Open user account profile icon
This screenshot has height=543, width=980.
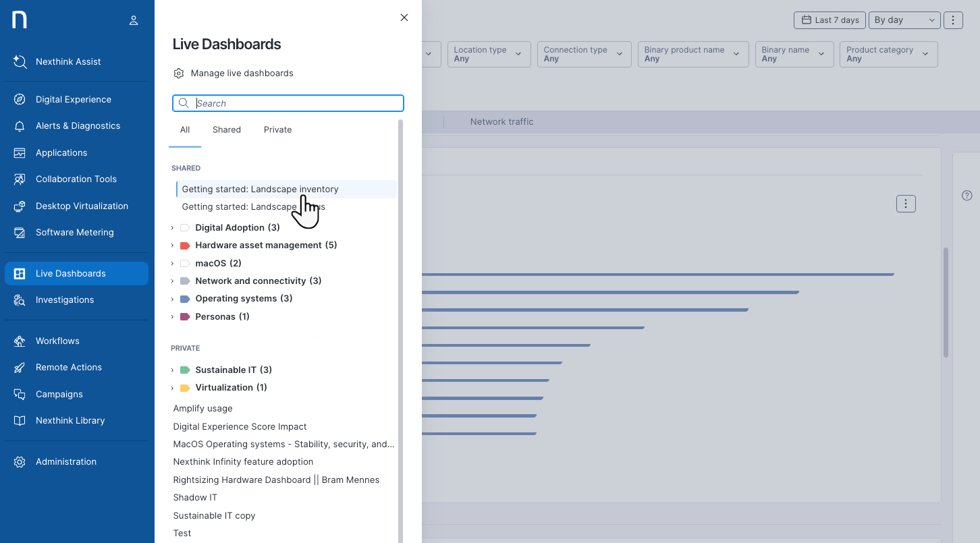[x=134, y=20]
